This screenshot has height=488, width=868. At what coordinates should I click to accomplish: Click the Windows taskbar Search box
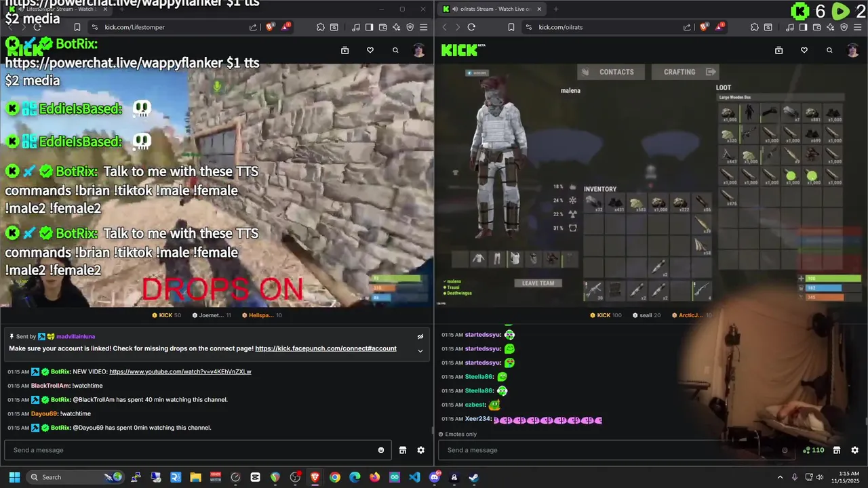click(x=75, y=477)
